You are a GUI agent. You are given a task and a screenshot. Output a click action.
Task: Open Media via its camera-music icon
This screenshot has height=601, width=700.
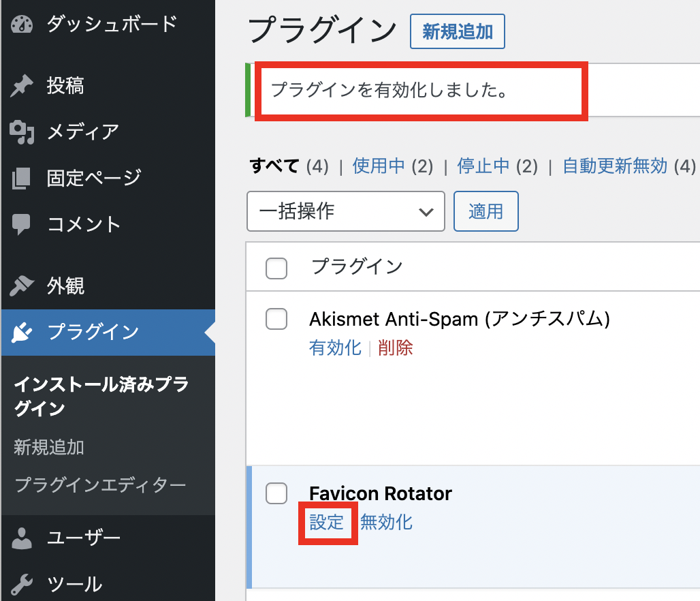click(22, 132)
